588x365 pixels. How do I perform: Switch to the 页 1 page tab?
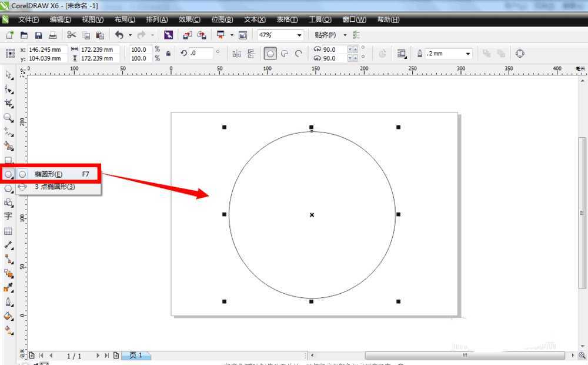(136, 356)
